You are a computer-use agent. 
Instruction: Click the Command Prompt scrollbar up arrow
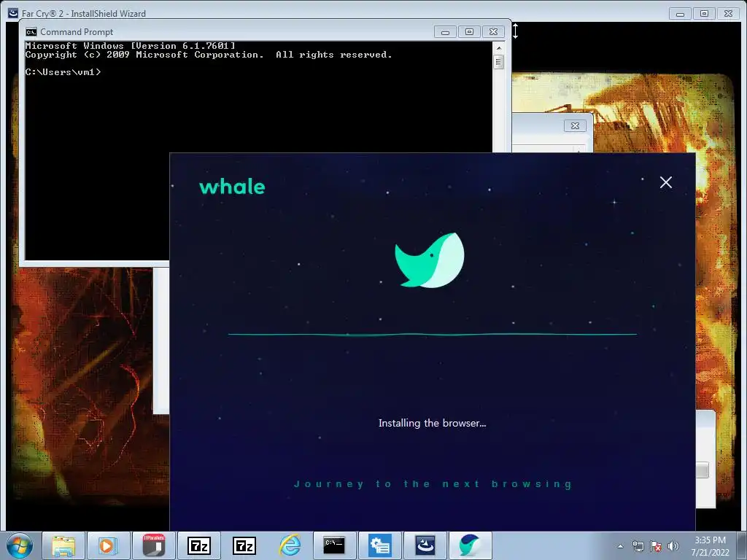click(499, 48)
